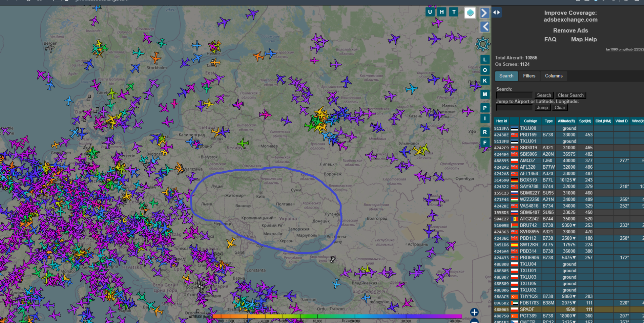The image size is (644, 323).
Task: Open the Columns tab
Action: point(554,76)
